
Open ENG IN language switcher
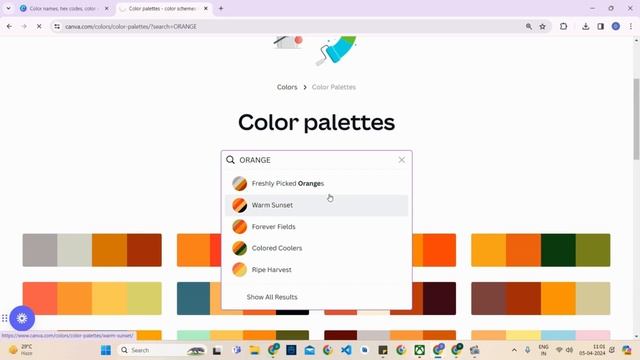click(x=543, y=350)
